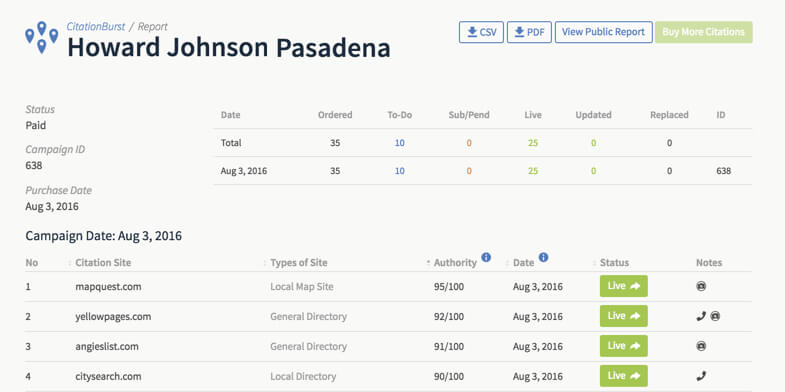Click the Date column info icon
This screenshot has height=392, width=785.
tap(543, 257)
